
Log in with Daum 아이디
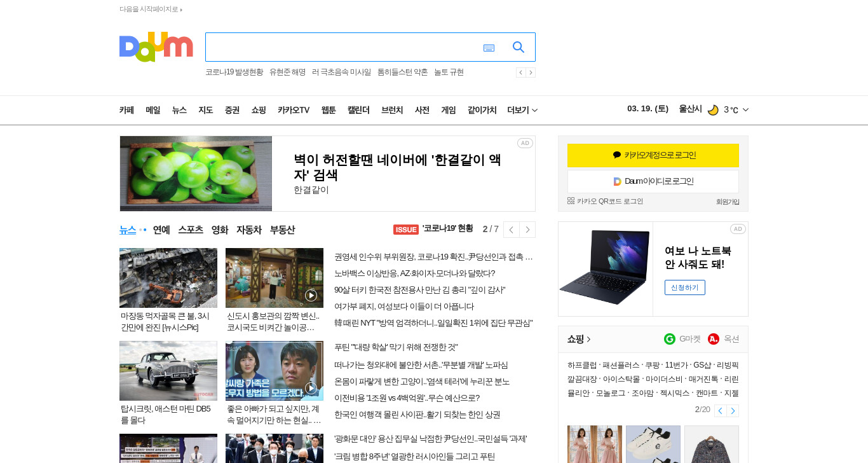point(653,181)
